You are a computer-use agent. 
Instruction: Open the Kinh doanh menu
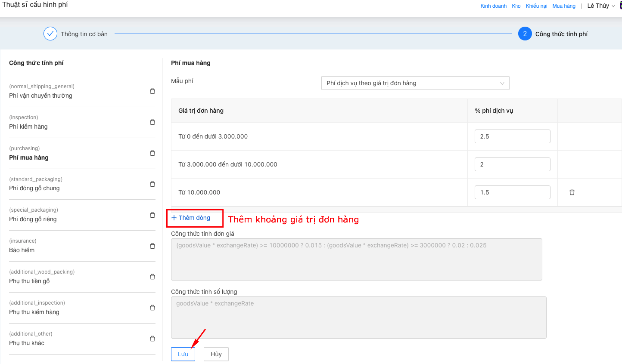[493, 6]
